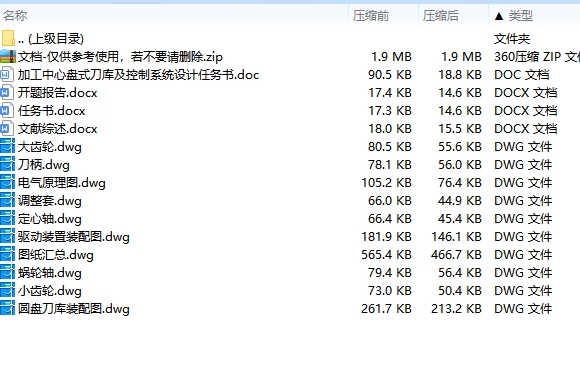Click the 79.4 KB size of 蜗轮轴.dwg
Viewport: 580px width, 382px height.
point(390,273)
